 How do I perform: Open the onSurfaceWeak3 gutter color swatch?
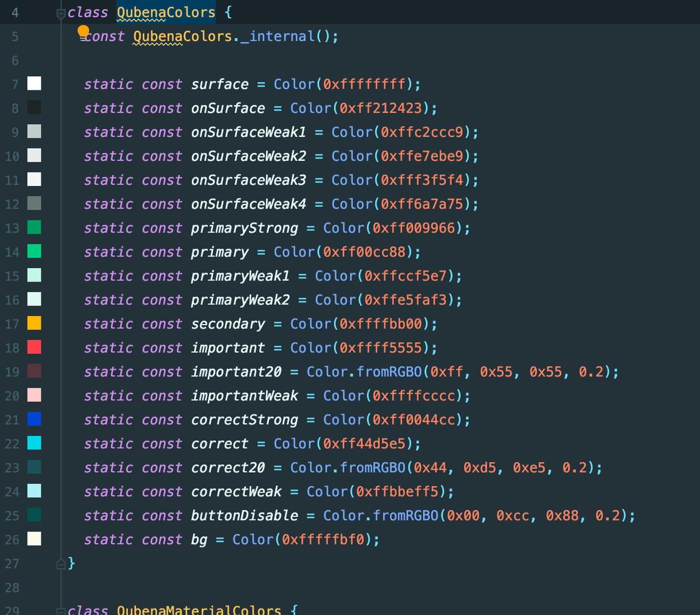(34, 180)
